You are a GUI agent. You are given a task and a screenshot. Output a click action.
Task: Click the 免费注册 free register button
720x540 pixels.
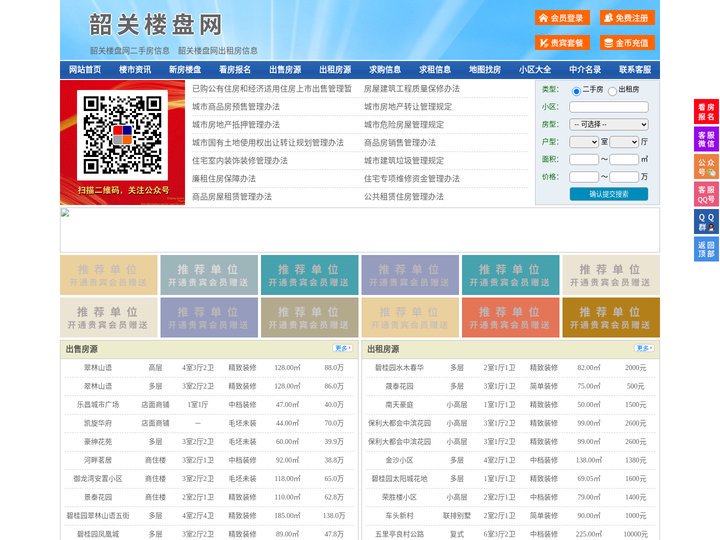point(627,18)
